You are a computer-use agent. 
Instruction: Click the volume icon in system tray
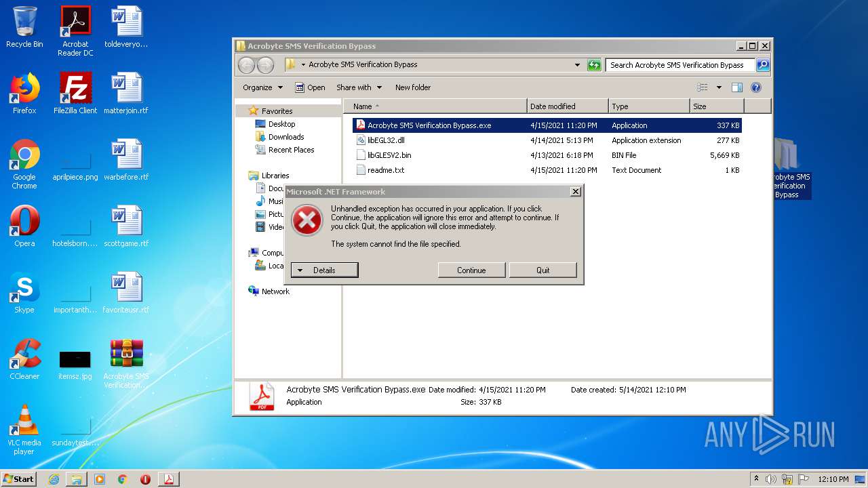pyautogui.click(x=771, y=479)
